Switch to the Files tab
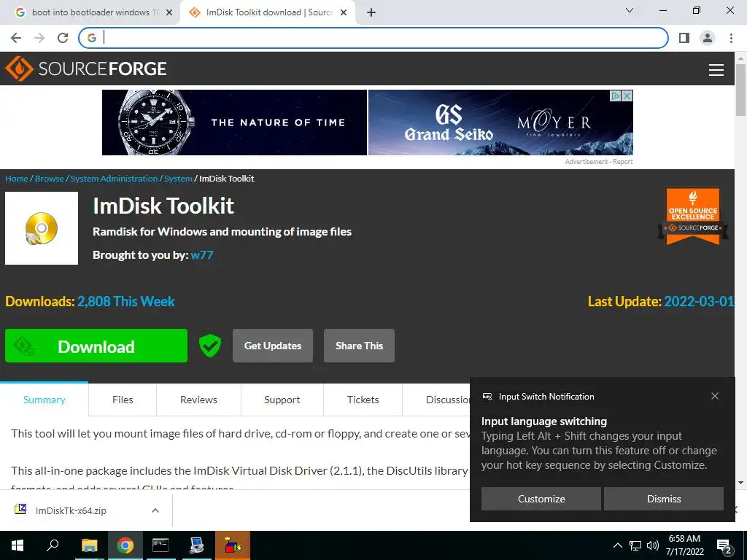Image resolution: width=747 pixels, height=560 pixels. (x=123, y=400)
